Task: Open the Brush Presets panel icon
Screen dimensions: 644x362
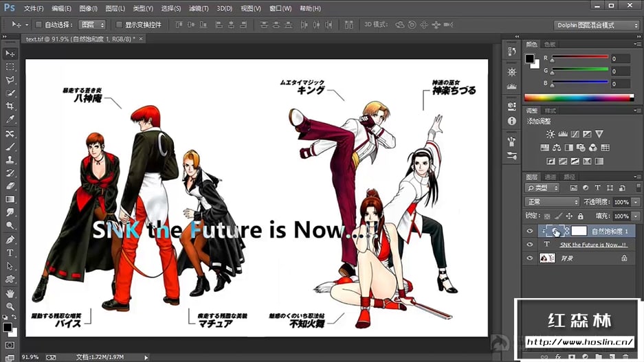Action: (x=512, y=155)
